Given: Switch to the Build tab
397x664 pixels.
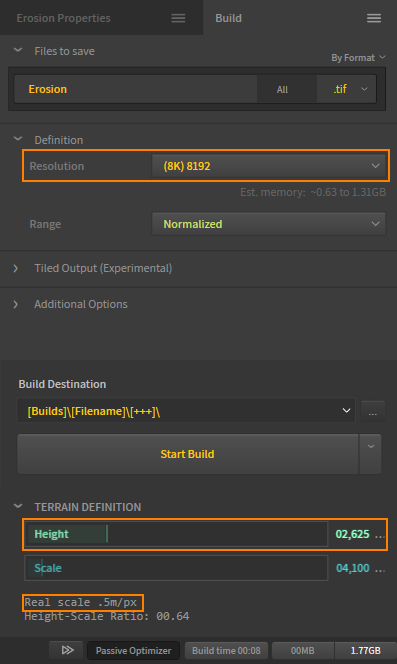Looking at the screenshot, I should tap(229, 18).
